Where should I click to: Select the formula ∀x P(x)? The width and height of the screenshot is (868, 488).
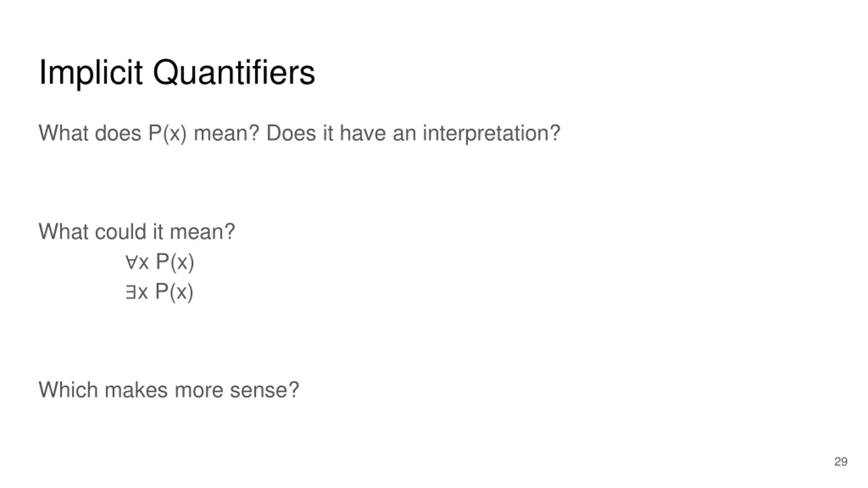(x=159, y=262)
